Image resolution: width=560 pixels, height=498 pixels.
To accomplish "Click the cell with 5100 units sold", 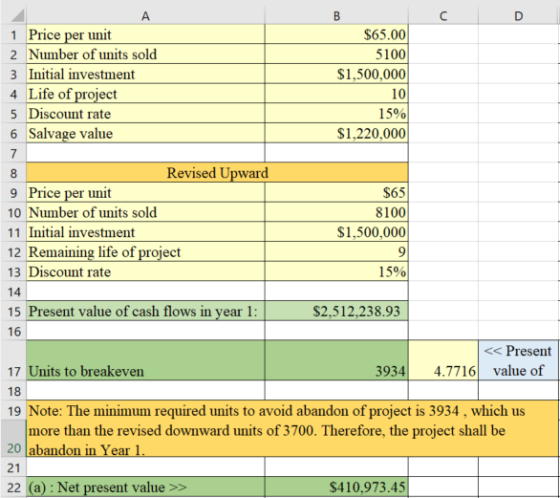I will coord(336,54).
